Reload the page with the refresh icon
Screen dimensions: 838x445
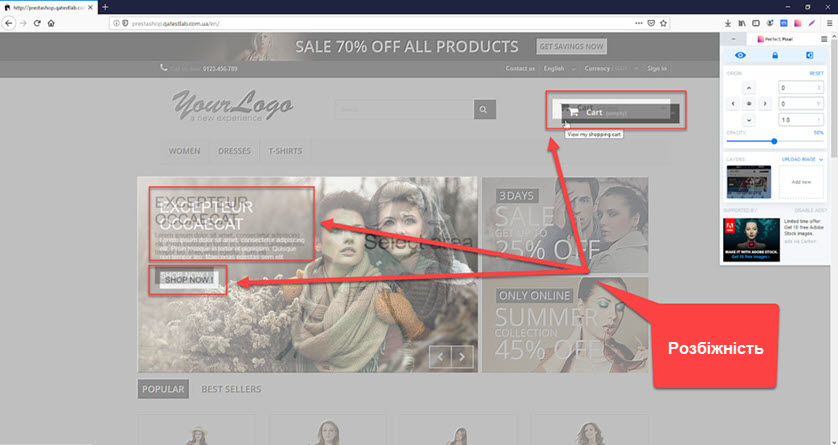pos(37,24)
